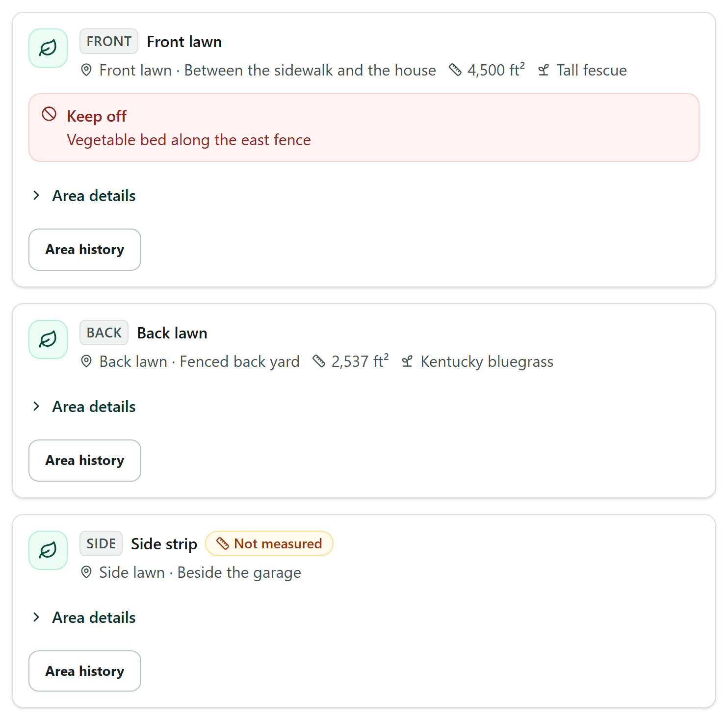
Task: Click the ruler icon beside 4,500 ft²
Action: click(x=455, y=70)
